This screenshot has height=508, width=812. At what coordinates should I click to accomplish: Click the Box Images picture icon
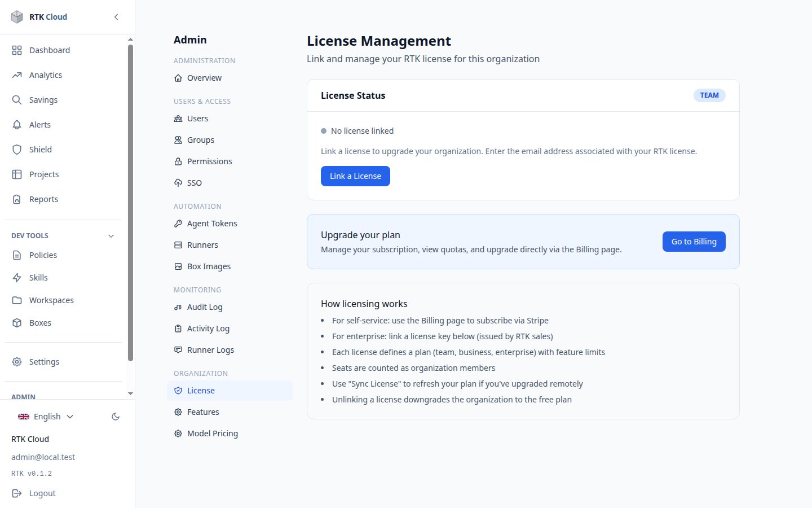pyautogui.click(x=178, y=266)
